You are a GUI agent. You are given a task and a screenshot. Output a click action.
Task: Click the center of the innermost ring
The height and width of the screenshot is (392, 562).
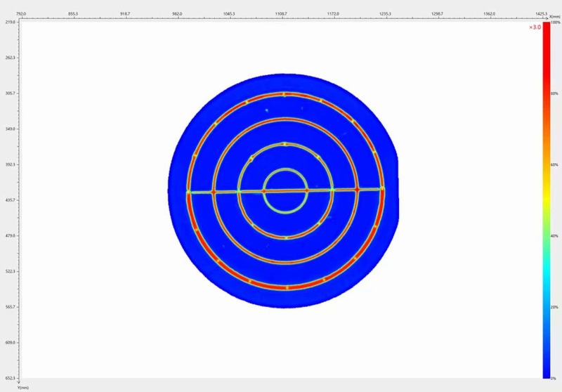[x=285, y=190]
